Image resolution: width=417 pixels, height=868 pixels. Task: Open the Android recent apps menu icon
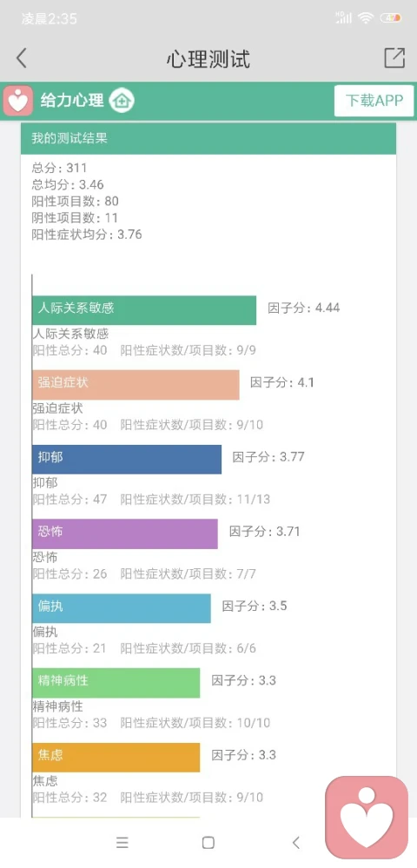122,843
